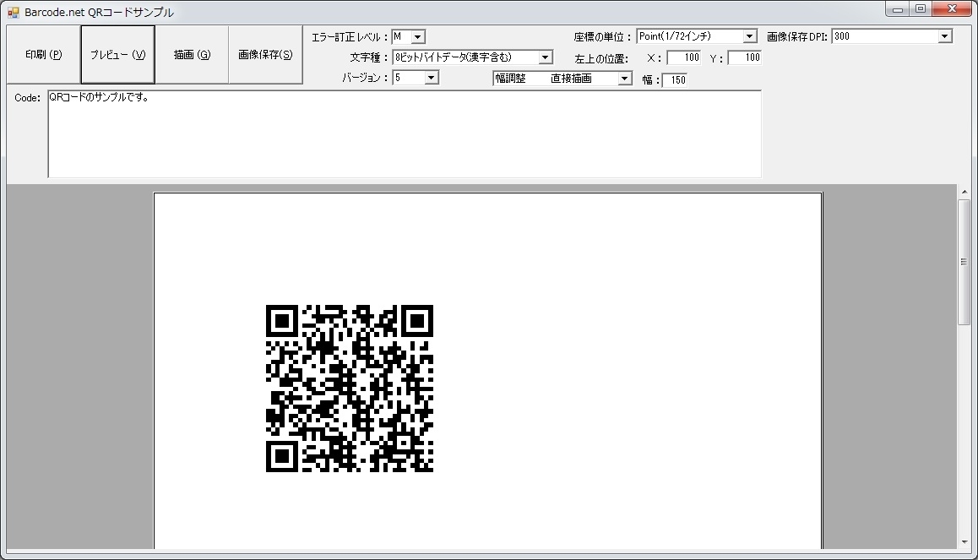Open the バージョン dropdown showing 5
The height and width of the screenshot is (560, 978).
(416, 78)
